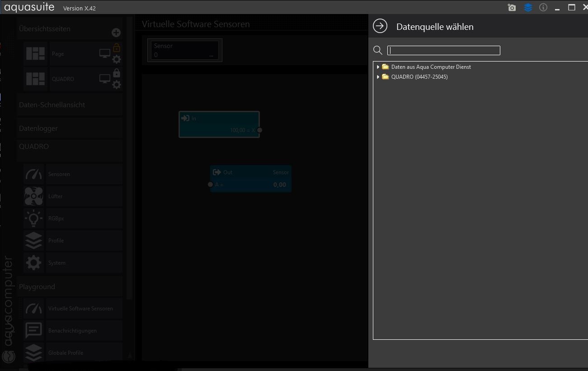Click the In node login icon
This screenshot has width=588, height=371.
tap(185, 118)
